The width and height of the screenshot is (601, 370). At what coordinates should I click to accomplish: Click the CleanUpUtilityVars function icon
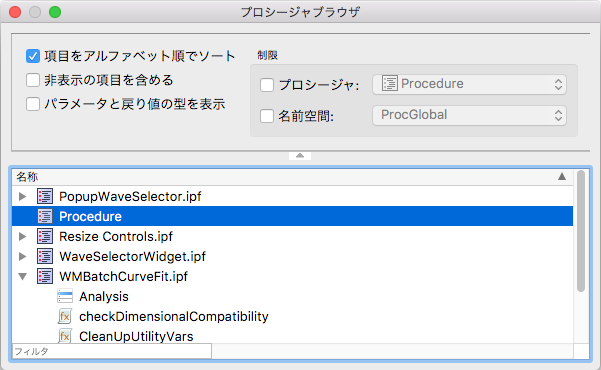point(65,336)
